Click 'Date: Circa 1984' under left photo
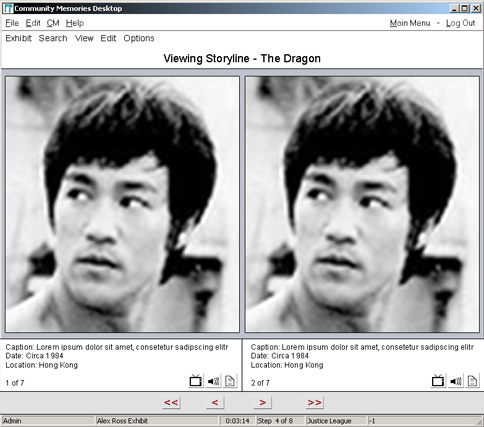 (34, 356)
